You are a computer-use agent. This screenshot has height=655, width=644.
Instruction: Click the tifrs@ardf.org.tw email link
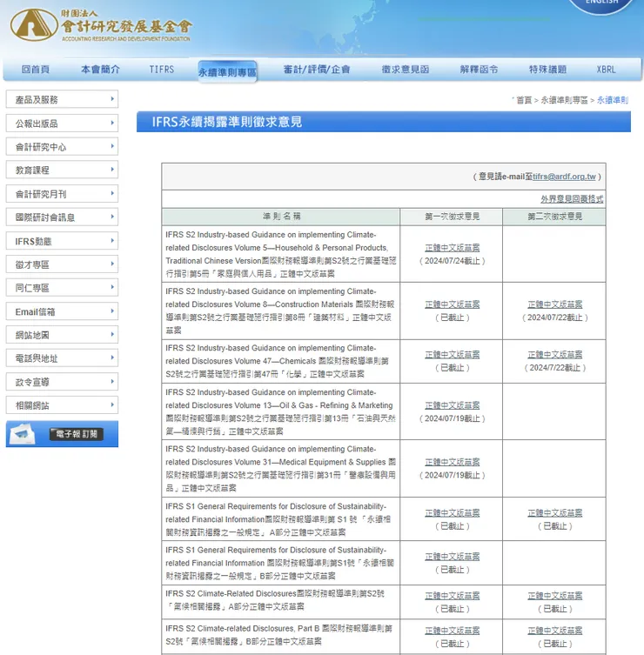pos(564,177)
